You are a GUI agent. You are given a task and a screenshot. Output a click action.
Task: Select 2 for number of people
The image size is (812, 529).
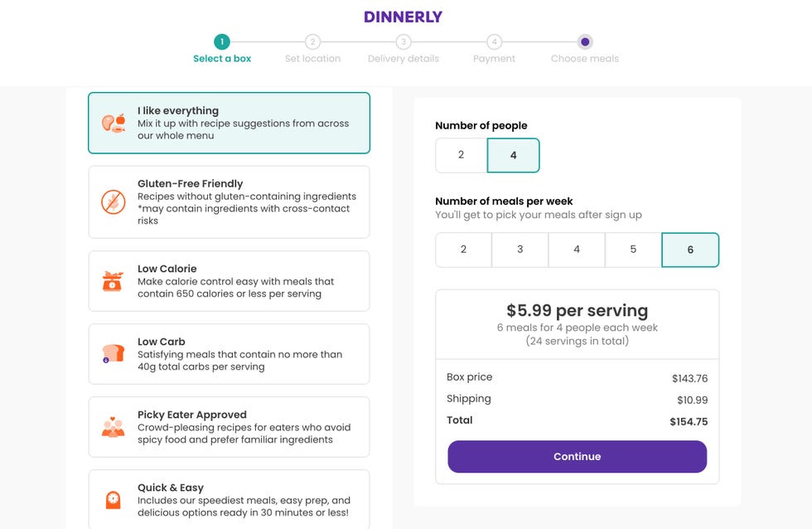click(x=461, y=155)
